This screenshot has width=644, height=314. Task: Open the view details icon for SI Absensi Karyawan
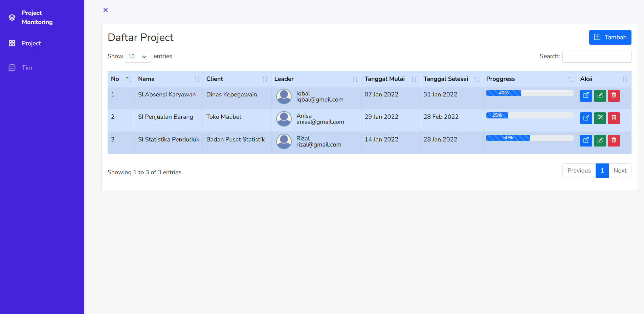586,96
